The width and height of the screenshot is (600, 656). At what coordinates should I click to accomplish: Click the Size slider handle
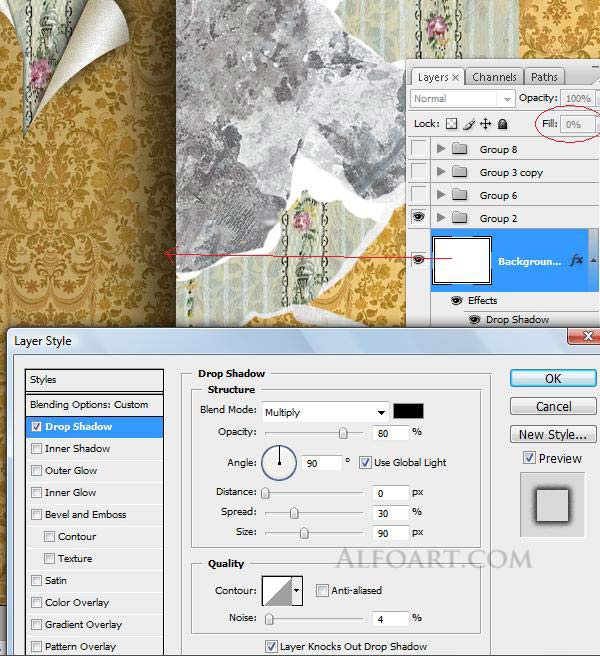[x=304, y=533]
